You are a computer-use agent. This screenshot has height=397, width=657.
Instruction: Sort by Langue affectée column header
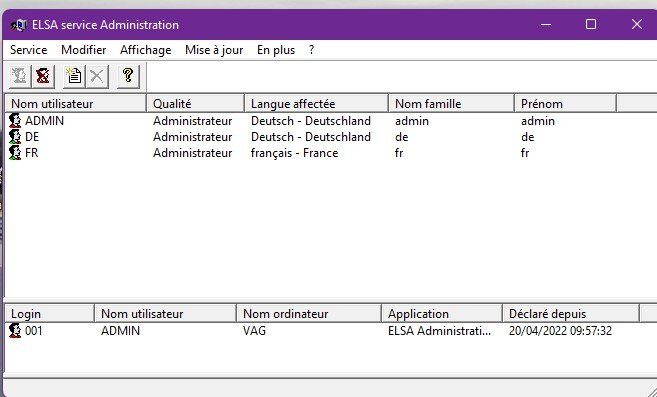316,104
